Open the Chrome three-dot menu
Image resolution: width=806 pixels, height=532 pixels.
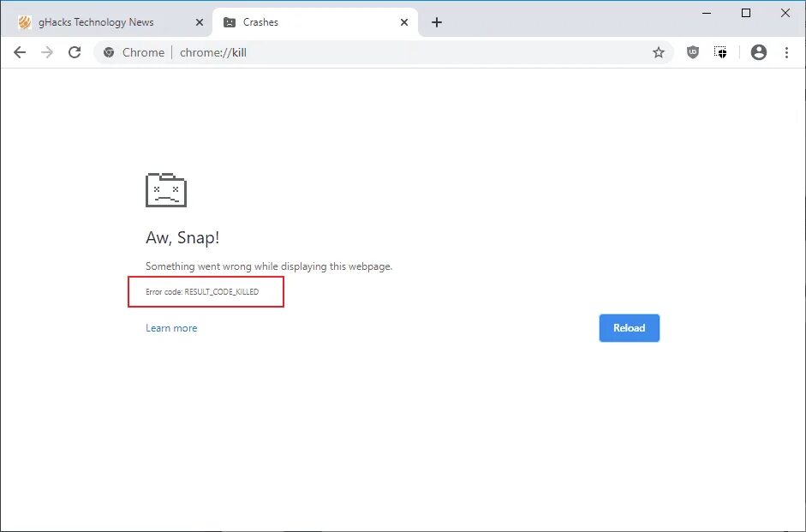(x=786, y=52)
